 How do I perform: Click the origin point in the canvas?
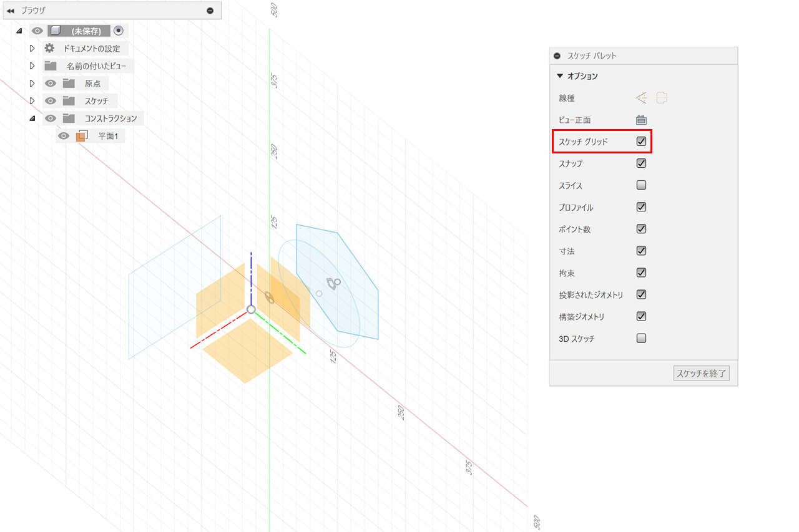pos(251,309)
